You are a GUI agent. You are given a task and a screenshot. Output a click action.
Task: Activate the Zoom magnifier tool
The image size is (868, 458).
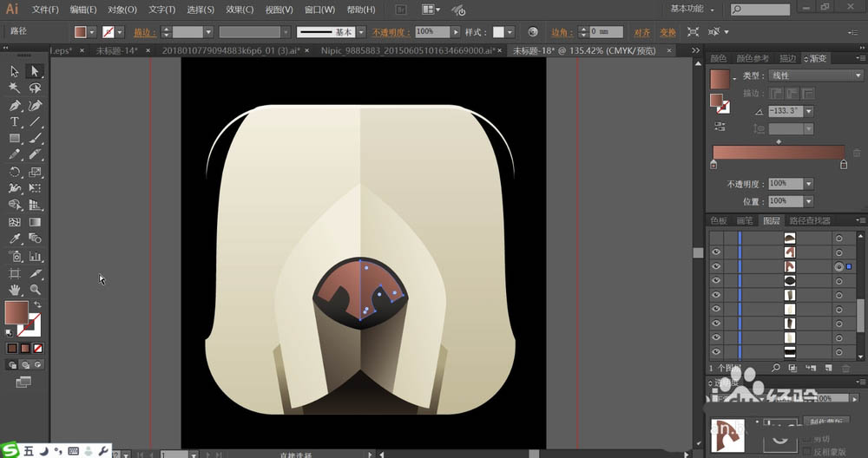[x=35, y=289]
